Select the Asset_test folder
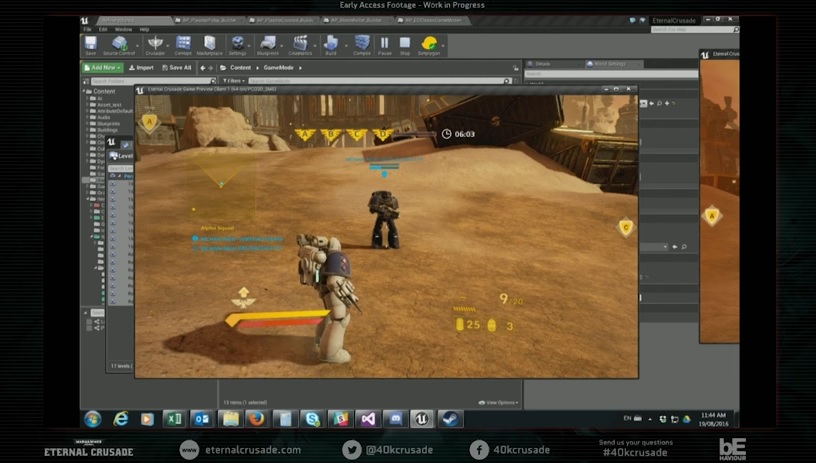Screen dimensions: 816x463 pos(109,105)
